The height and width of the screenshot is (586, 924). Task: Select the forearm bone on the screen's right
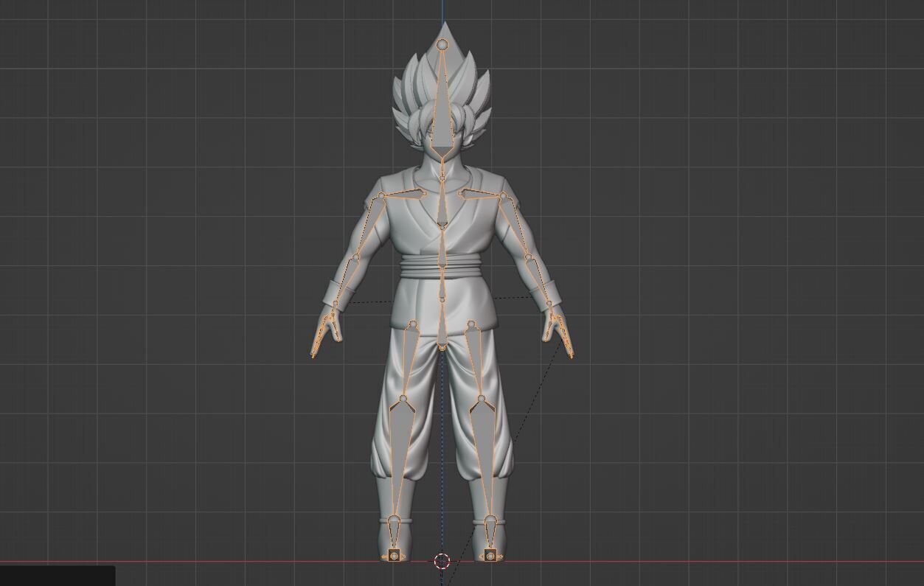539,279
